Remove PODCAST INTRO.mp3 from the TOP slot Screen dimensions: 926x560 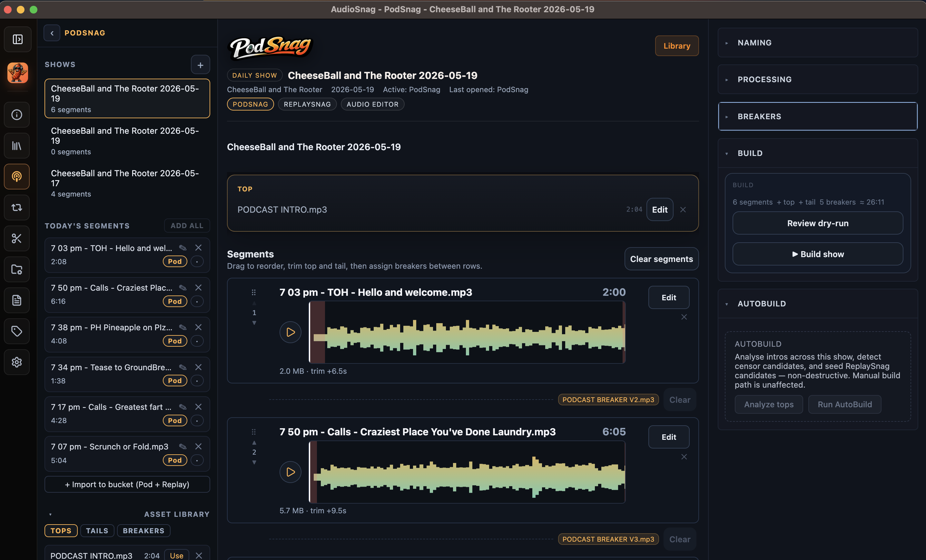point(683,209)
